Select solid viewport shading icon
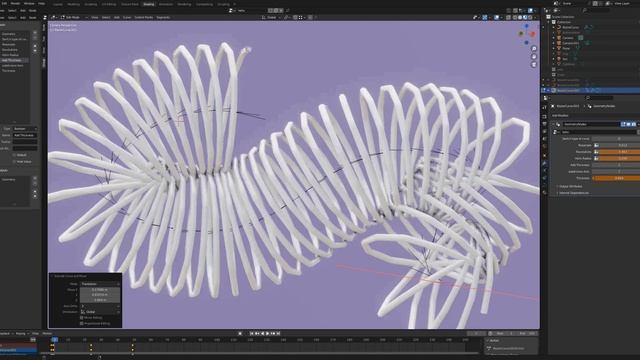Image resolution: width=640 pixels, height=360 pixels. click(520, 18)
